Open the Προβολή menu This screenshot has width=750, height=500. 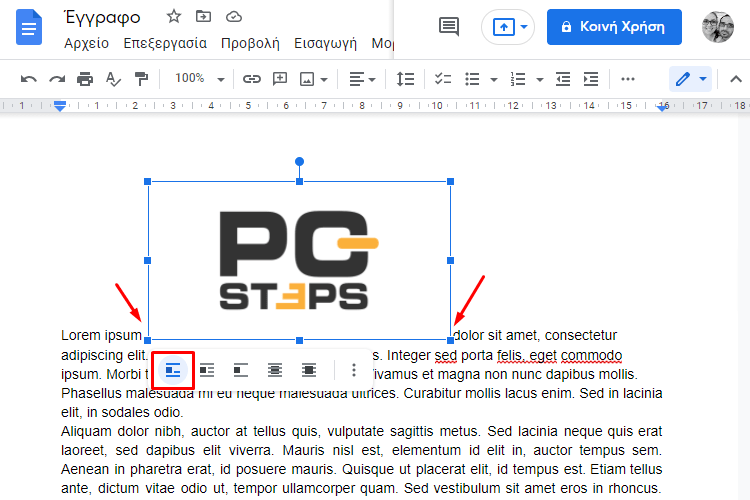pyautogui.click(x=250, y=44)
